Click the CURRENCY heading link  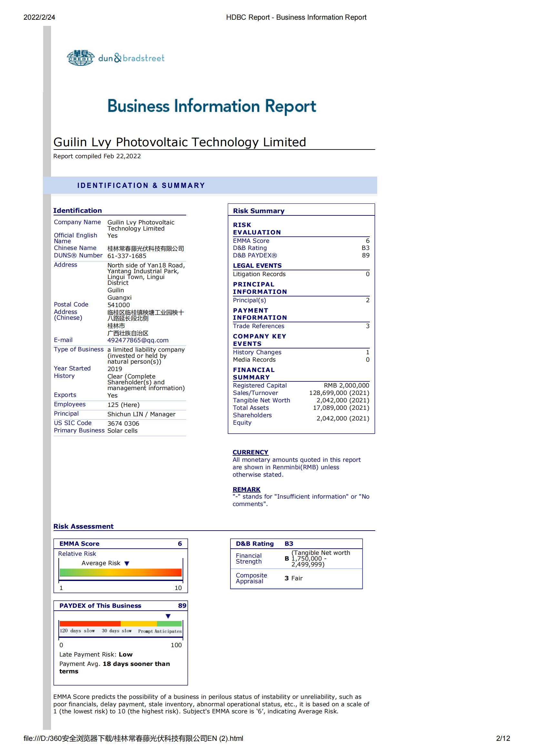[x=250, y=452]
